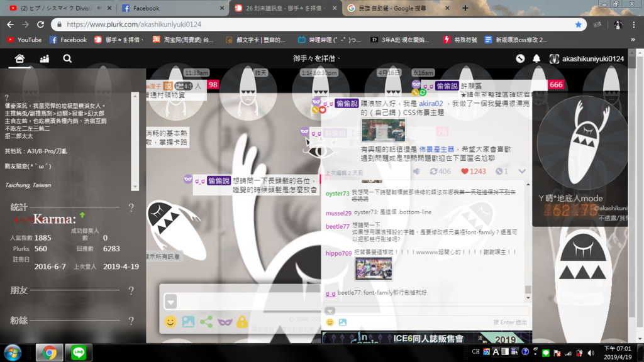
Task: Open hippo709's profile link
Action: (338, 253)
